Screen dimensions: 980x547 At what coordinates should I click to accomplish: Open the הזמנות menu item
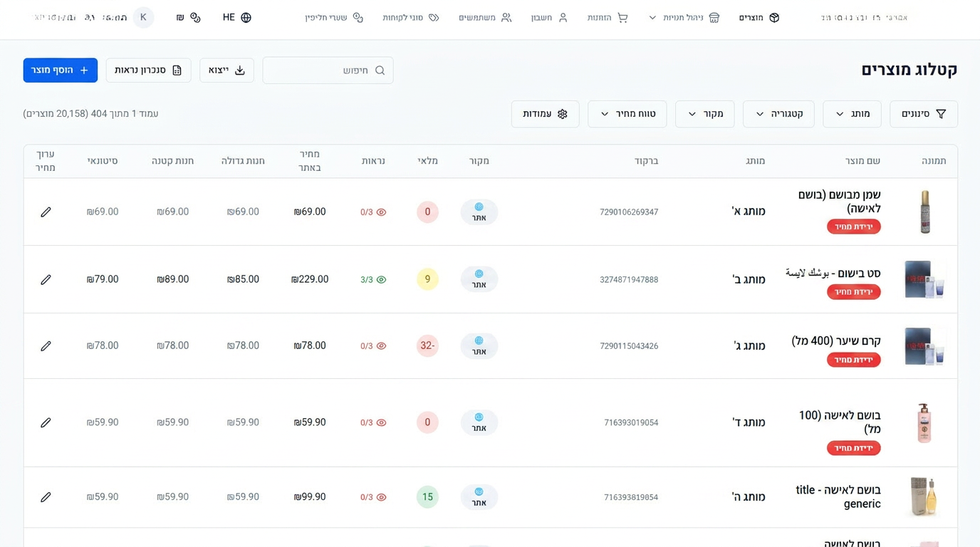pos(608,18)
